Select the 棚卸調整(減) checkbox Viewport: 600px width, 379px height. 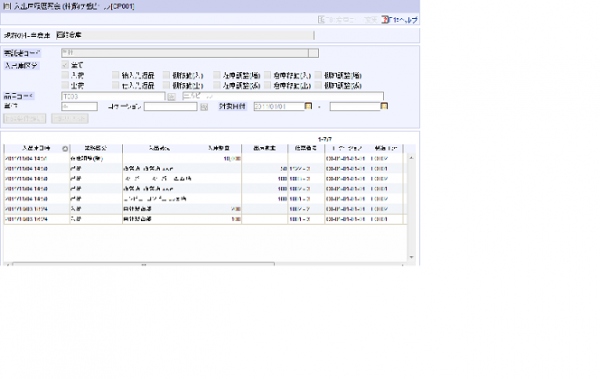(318, 85)
